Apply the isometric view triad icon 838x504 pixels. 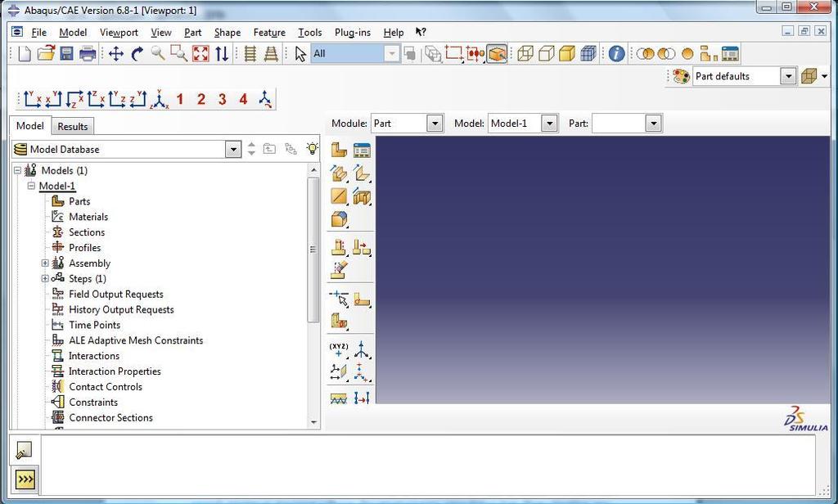[160, 99]
